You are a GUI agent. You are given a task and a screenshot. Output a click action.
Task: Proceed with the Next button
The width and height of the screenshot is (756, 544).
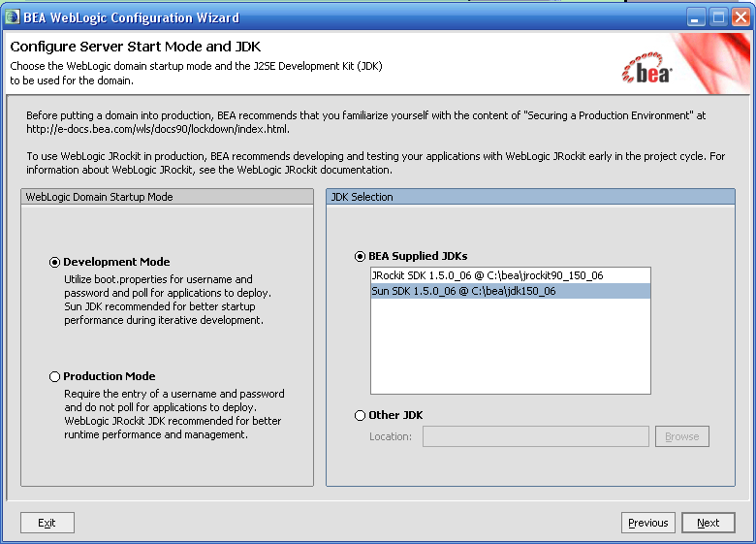[x=709, y=523]
